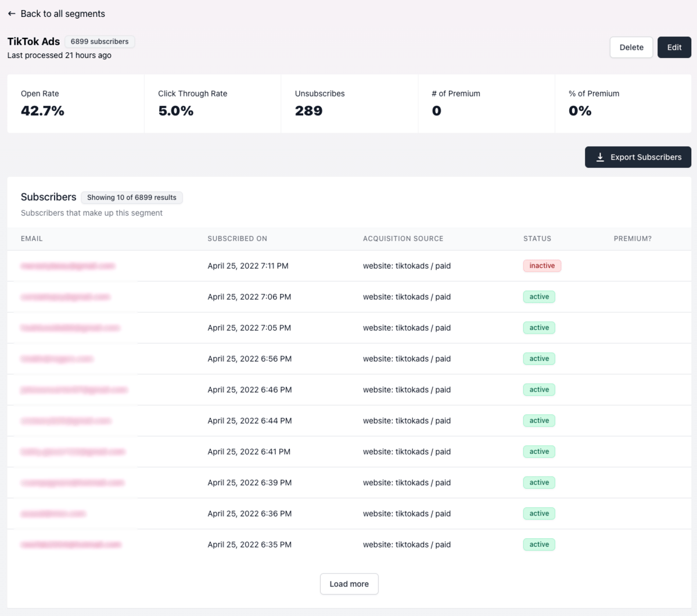Click the inactive status badge
The image size is (697, 616).
[x=542, y=266]
